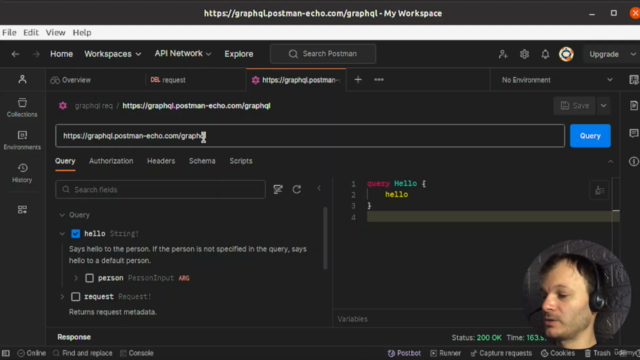Screen dimensions: 640x360
Task: Open the info icon on right sidebar
Action: [633, 162]
